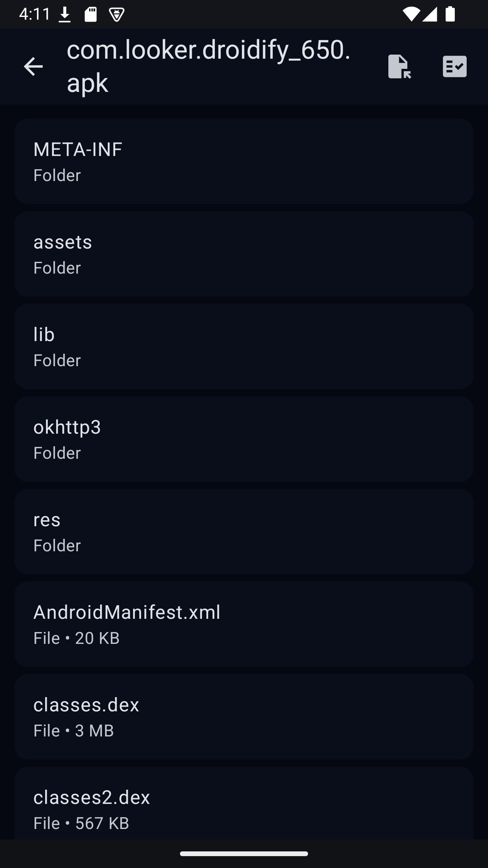Tap the com.looker.droidify_650.apk title
The height and width of the screenshot is (868, 488).
209,66
